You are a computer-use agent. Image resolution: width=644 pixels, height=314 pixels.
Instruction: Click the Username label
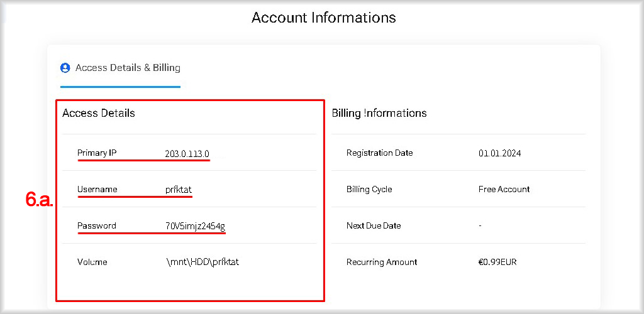click(x=97, y=190)
